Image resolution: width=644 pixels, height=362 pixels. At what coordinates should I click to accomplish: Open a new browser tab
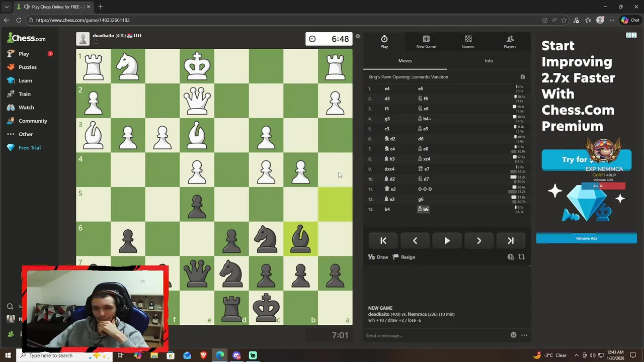pos(100,7)
